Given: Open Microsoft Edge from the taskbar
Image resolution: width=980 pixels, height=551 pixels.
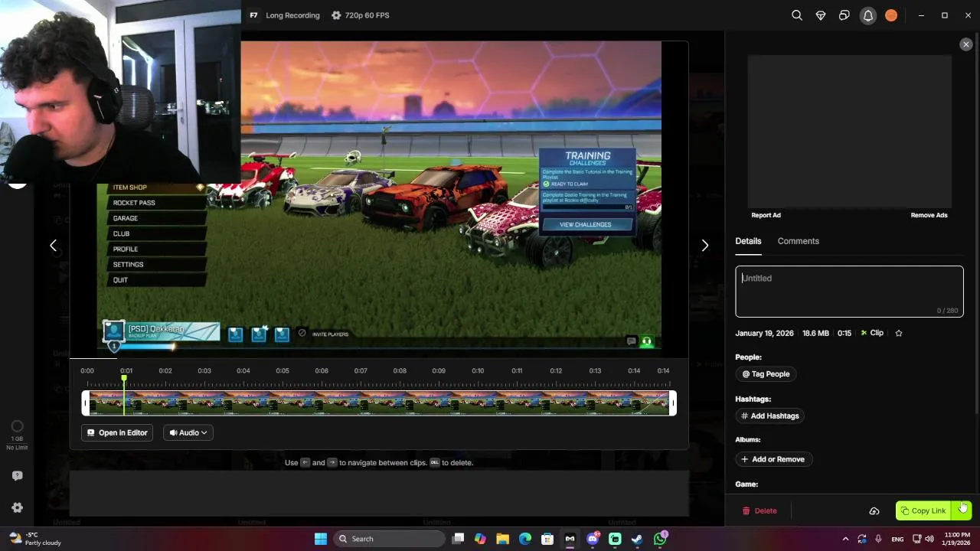Looking at the screenshot, I should 525,539.
